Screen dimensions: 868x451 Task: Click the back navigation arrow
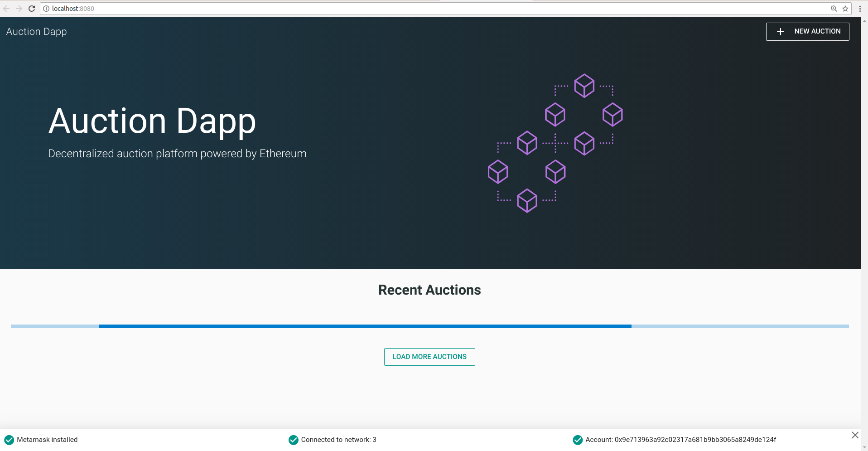7,8
